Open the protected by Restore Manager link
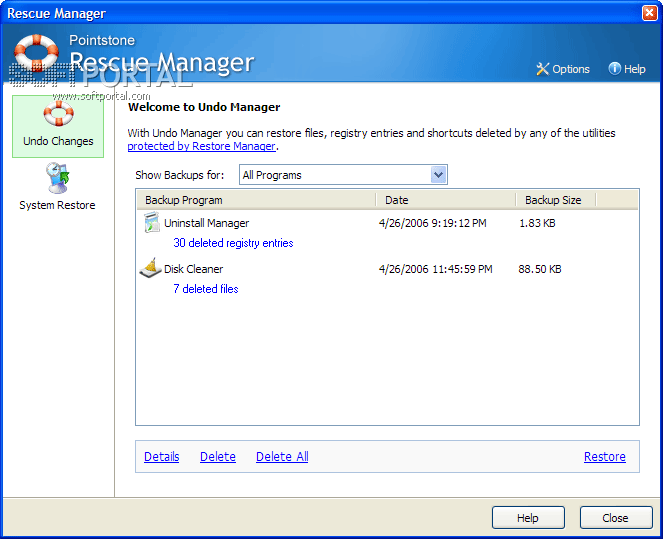The width and height of the screenshot is (663, 539). click(202, 146)
